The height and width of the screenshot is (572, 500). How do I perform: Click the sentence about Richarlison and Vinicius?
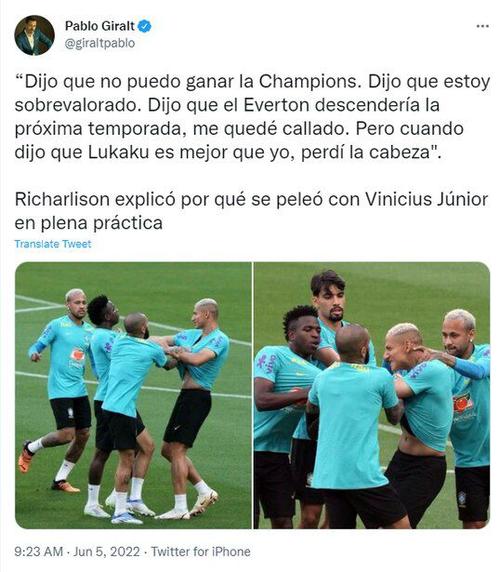[251, 211]
